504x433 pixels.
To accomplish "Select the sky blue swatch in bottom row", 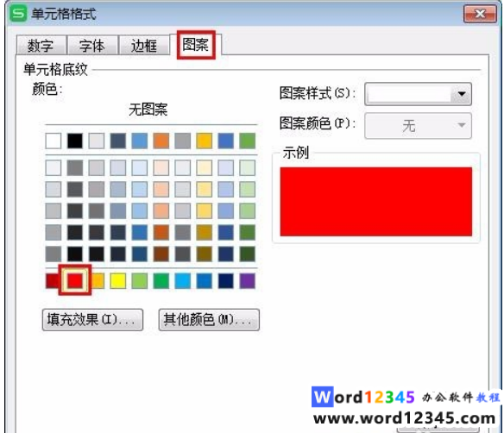I will tap(183, 280).
